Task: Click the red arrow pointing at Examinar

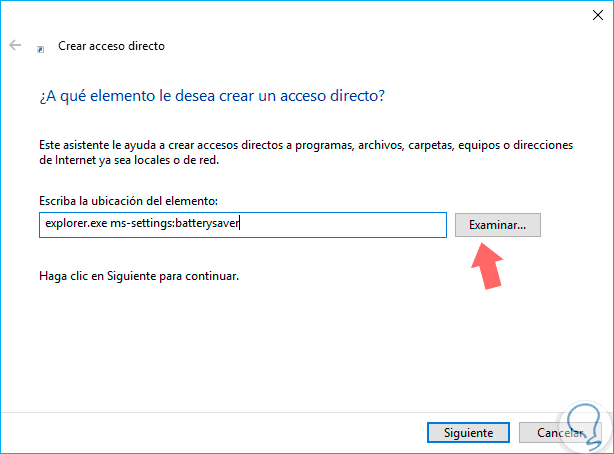Action: click(x=487, y=264)
